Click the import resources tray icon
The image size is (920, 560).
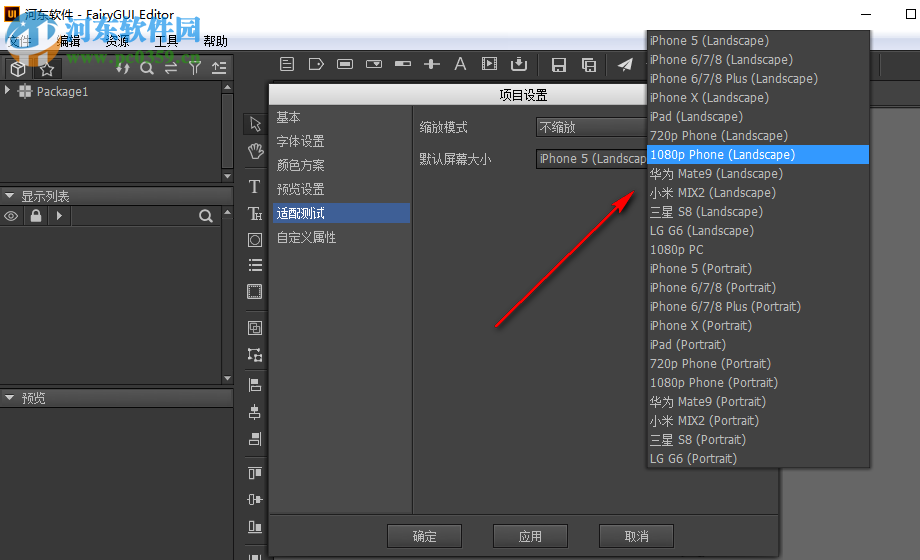(x=519, y=64)
